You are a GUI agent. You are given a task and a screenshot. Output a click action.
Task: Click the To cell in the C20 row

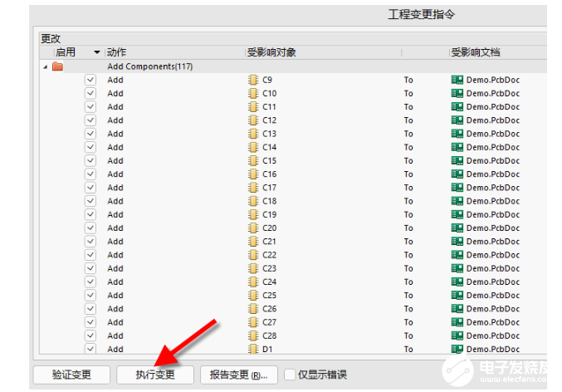(408, 228)
